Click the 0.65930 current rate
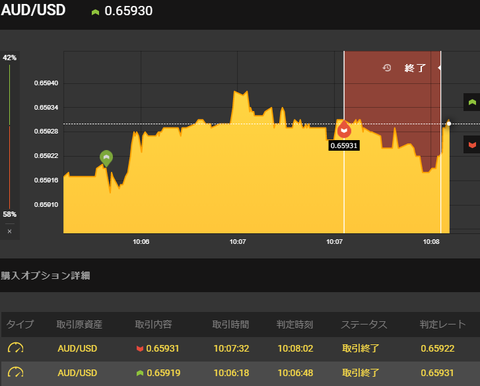 coord(128,11)
